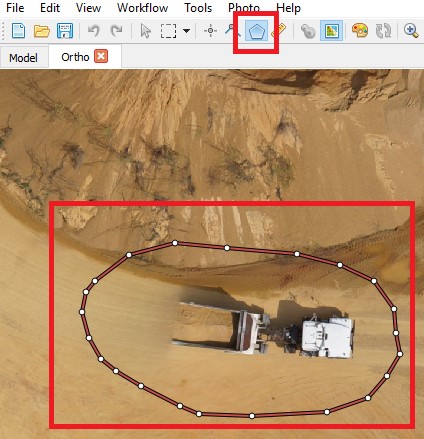Viewport: 424px width, 439px height.
Task: Click the topmost polygon vertex point
Action: (x=175, y=243)
